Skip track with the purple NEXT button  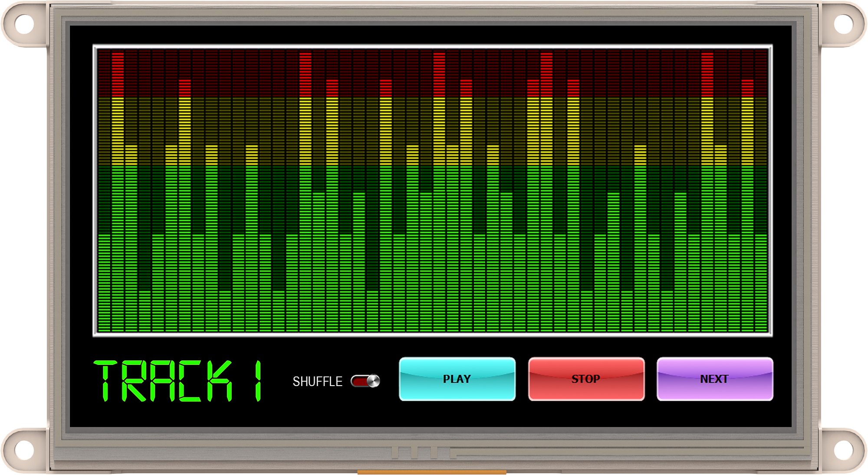714,379
